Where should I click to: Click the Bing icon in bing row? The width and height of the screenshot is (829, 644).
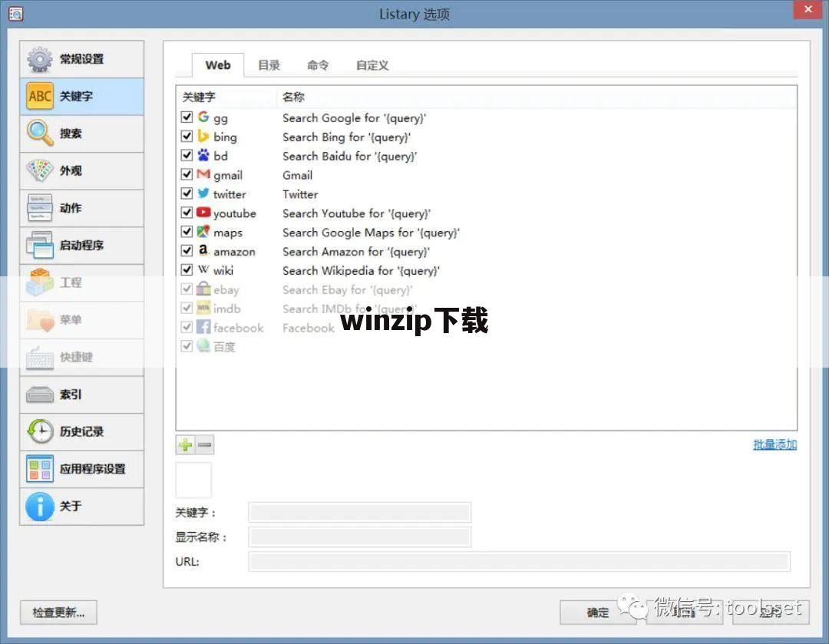(x=203, y=136)
